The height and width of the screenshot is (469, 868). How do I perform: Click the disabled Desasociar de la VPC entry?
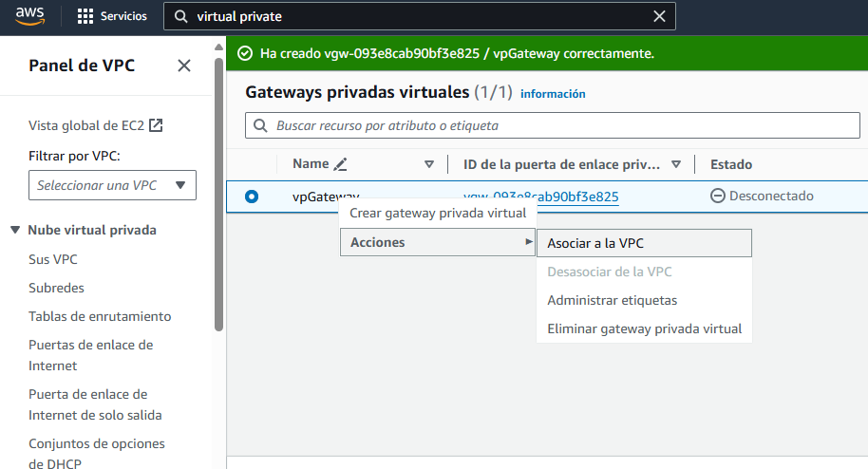pos(645,272)
